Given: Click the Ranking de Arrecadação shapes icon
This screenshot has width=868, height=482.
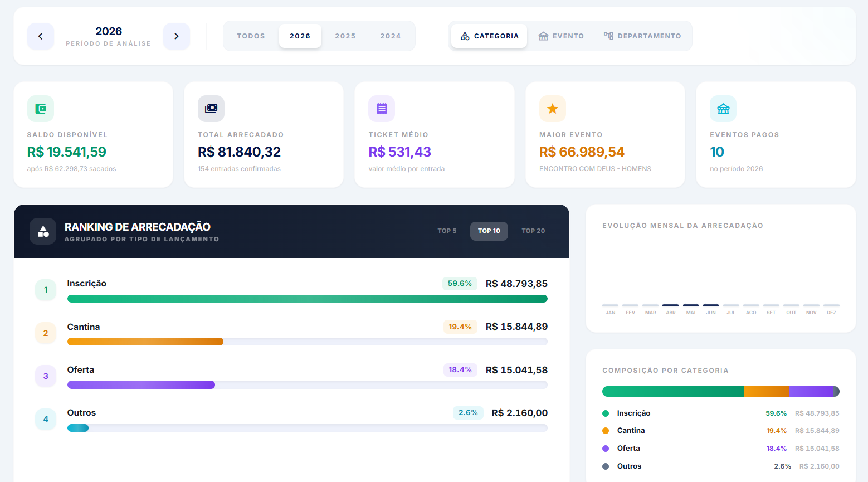Looking at the screenshot, I should coord(43,231).
